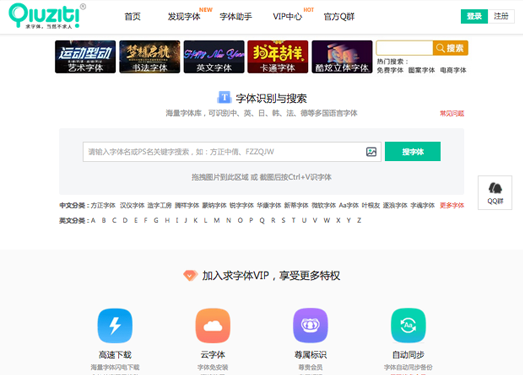Select the 微软字体 category
Screen dimensions: 523x375
324,206
